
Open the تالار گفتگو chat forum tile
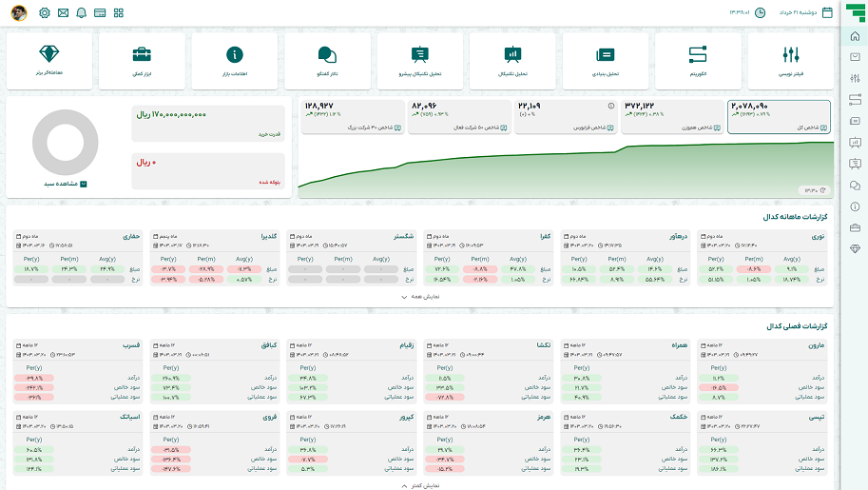pyautogui.click(x=327, y=61)
